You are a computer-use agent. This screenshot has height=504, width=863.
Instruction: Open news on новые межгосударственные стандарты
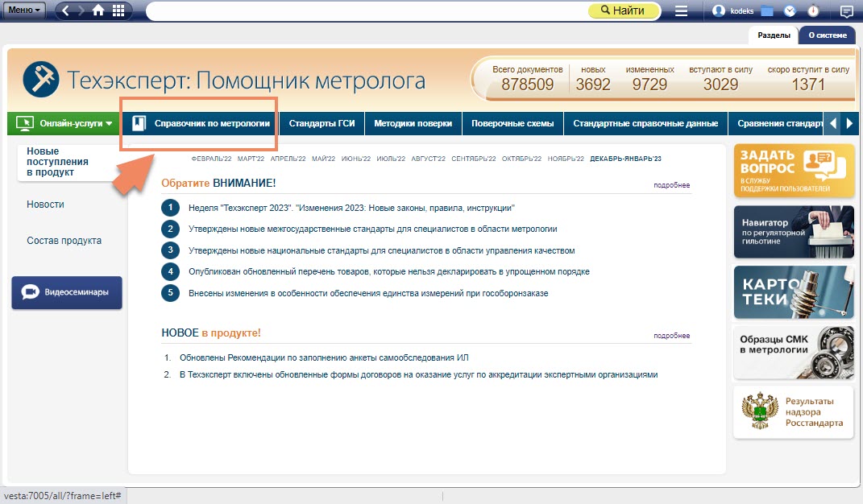[x=372, y=229]
